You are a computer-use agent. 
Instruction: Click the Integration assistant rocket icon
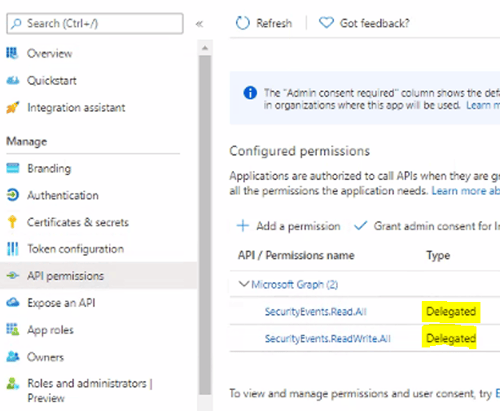(13, 108)
